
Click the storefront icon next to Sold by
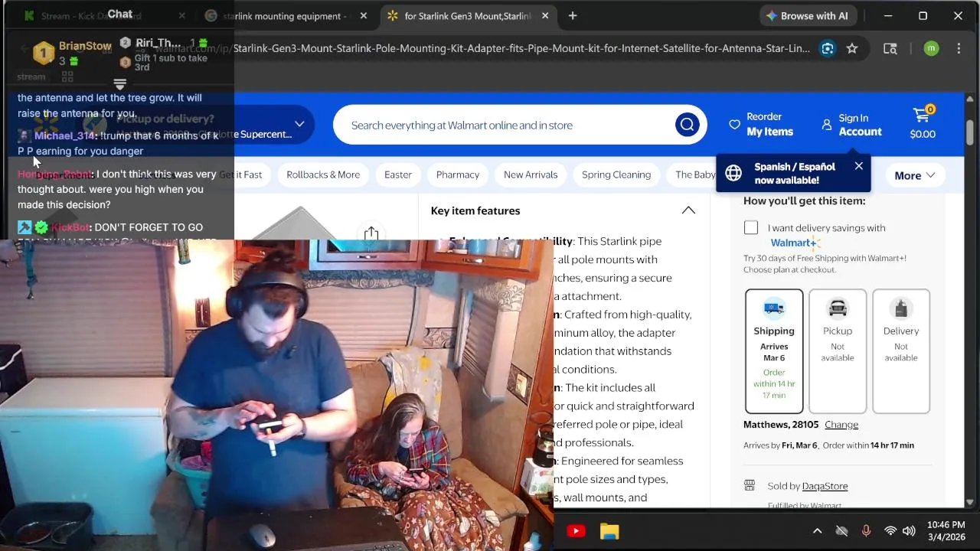click(750, 485)
